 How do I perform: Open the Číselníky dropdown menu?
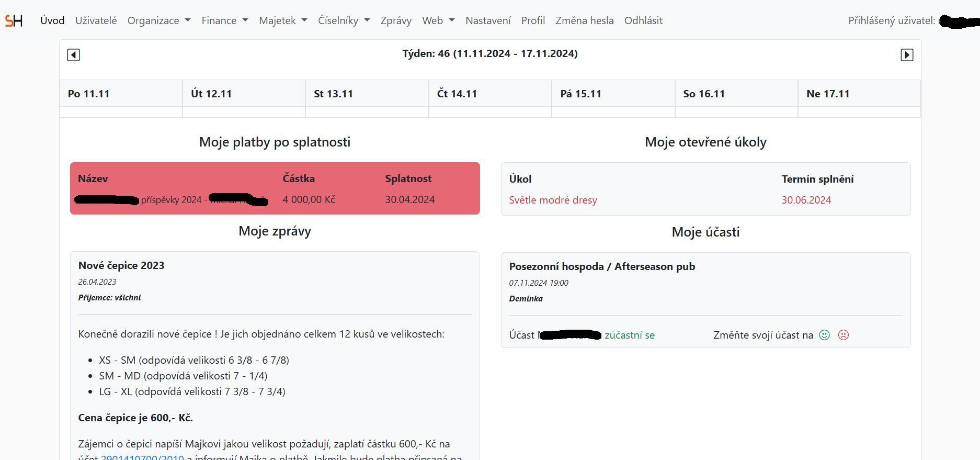(344, 20)
